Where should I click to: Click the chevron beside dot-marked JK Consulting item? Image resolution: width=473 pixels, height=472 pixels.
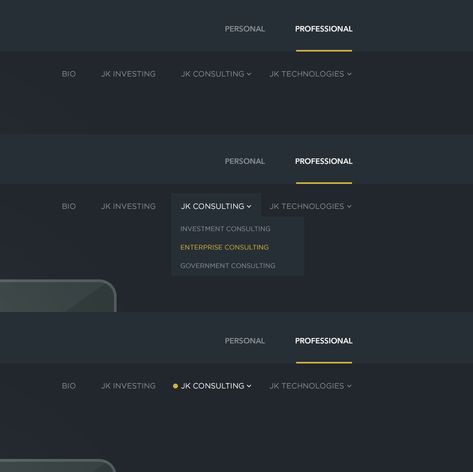coord(249,386)
